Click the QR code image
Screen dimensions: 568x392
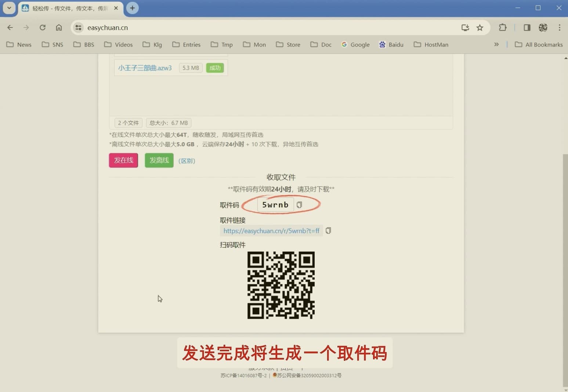coord(281,285)
